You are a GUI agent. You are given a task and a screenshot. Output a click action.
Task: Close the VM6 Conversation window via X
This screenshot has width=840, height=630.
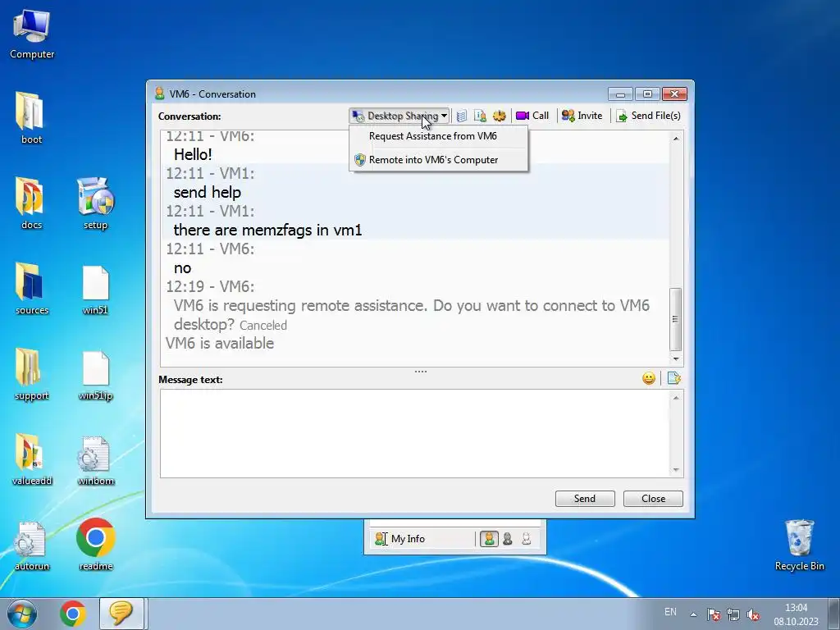click(674, 94)
